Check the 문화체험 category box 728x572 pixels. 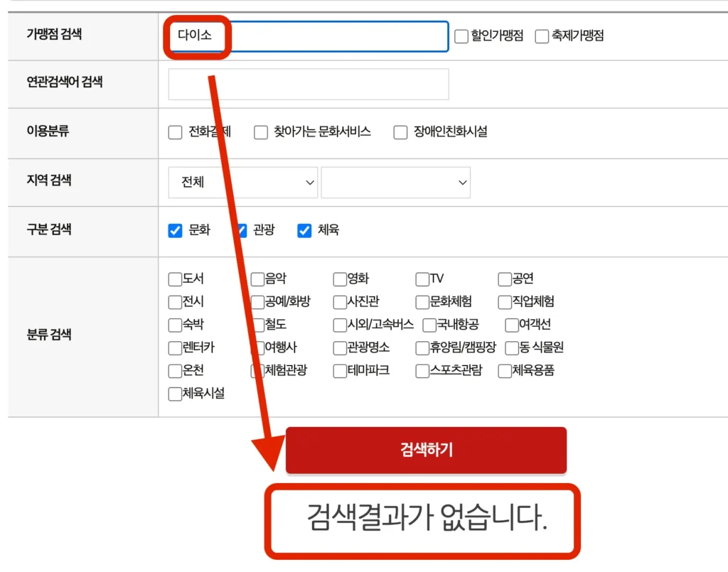pos(422,303)
